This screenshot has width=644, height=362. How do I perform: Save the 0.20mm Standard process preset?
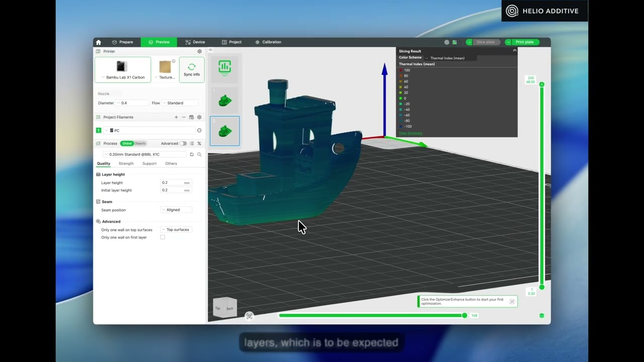pyautogui.click(x=192, y=154)
